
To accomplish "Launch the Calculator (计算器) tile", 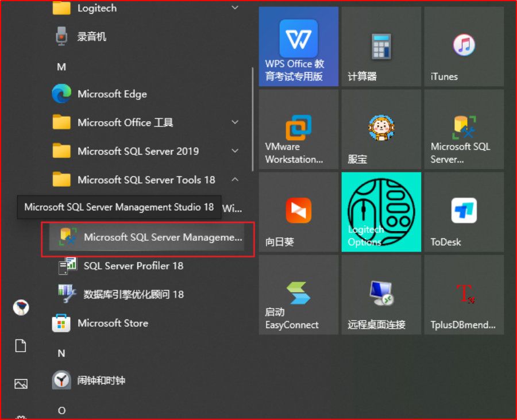I will tap(381, 47).
